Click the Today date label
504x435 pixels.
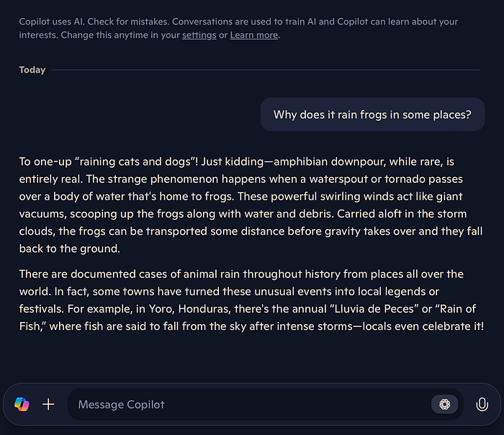click(32, 70)
